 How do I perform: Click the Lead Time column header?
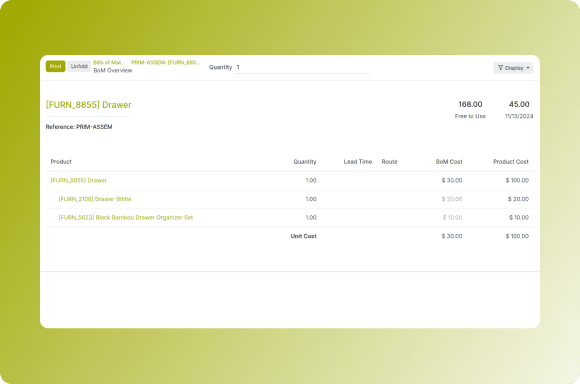tap(358, 162)
